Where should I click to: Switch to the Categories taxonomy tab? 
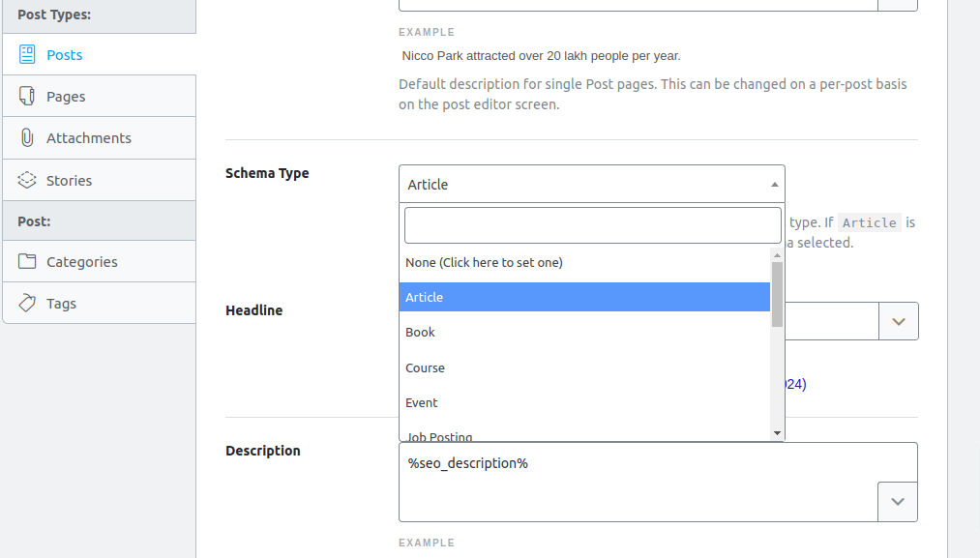pyautogui.click(x=81, y=261)
